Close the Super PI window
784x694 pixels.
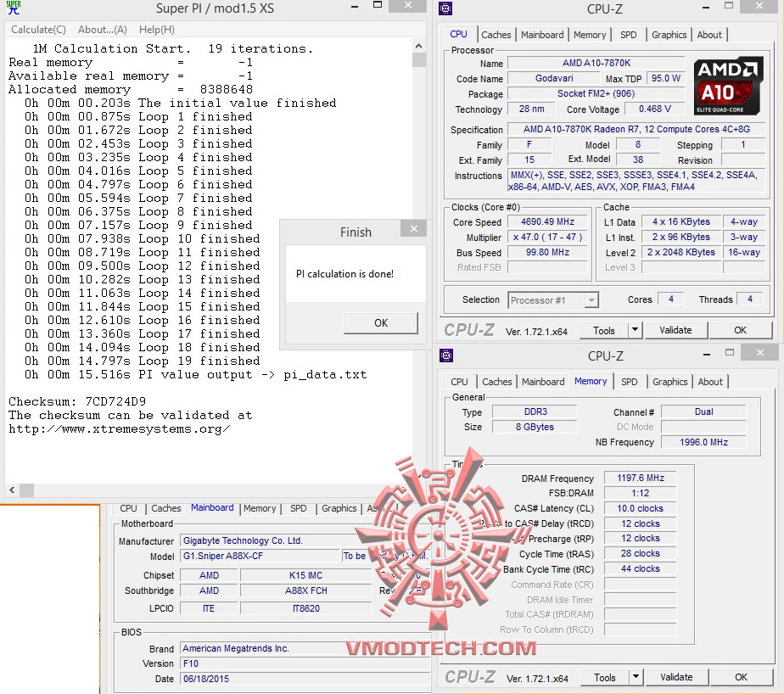click(x=408, y=5)
